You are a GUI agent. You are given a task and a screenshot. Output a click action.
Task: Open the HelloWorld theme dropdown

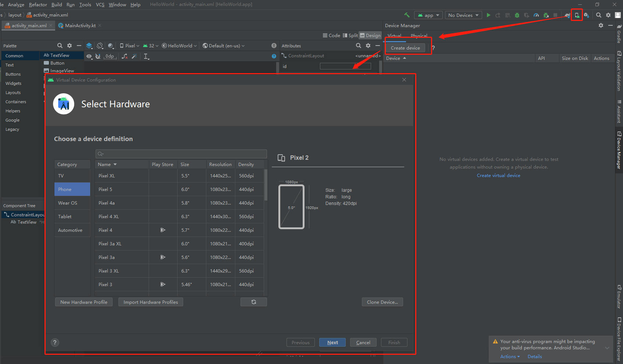[179, 46]
